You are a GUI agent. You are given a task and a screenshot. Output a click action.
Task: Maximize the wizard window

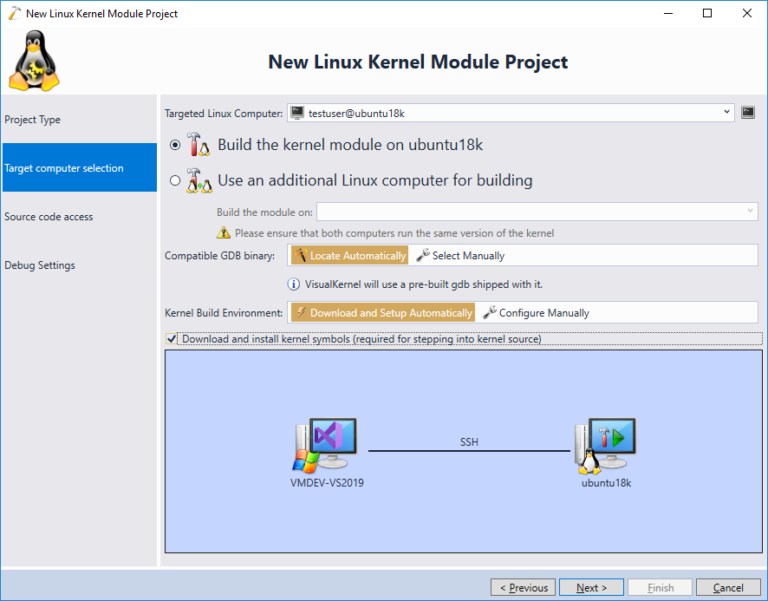pos(707,13)
